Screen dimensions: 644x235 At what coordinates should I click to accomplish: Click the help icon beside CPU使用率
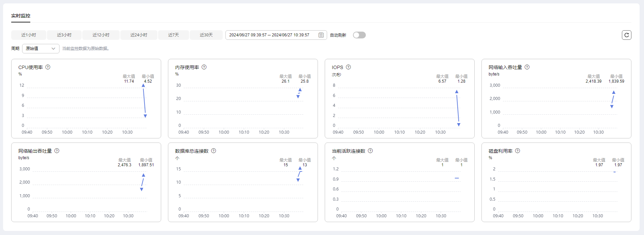tap(48, 67)
